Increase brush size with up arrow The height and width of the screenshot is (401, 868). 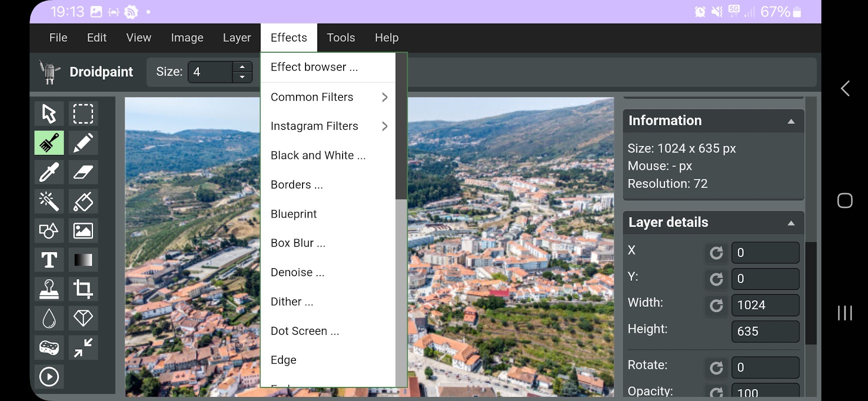pos(242,67)
